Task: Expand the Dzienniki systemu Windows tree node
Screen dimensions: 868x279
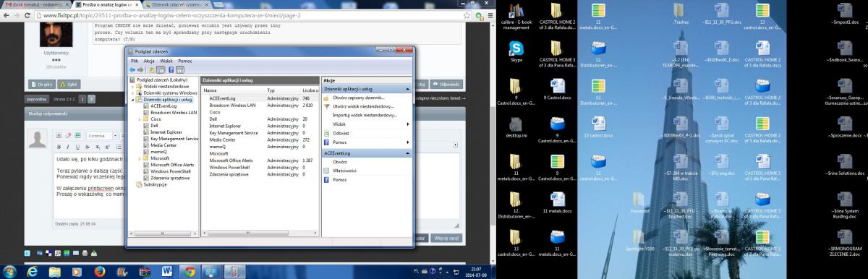Action: tap(133, 93)
